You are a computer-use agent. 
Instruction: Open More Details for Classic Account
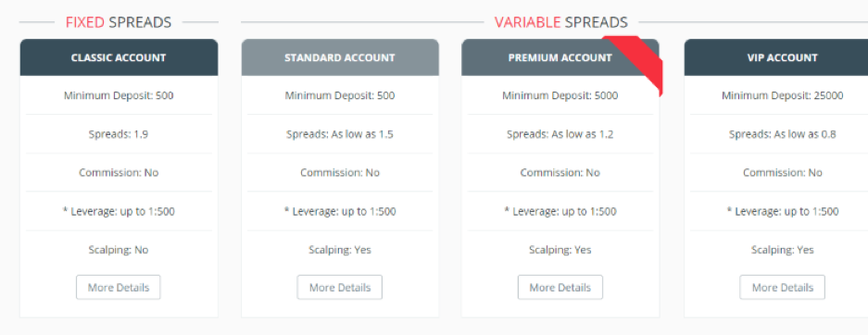(x=118, y=288)
